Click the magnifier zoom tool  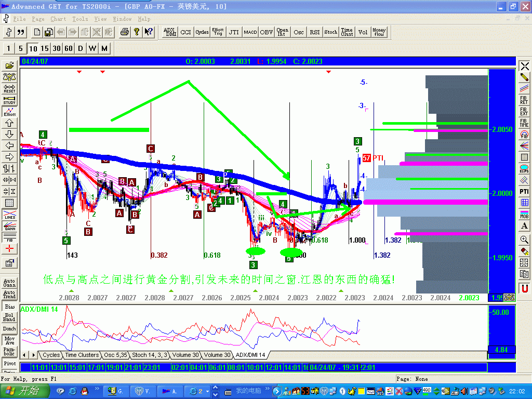tap(524, 240)
